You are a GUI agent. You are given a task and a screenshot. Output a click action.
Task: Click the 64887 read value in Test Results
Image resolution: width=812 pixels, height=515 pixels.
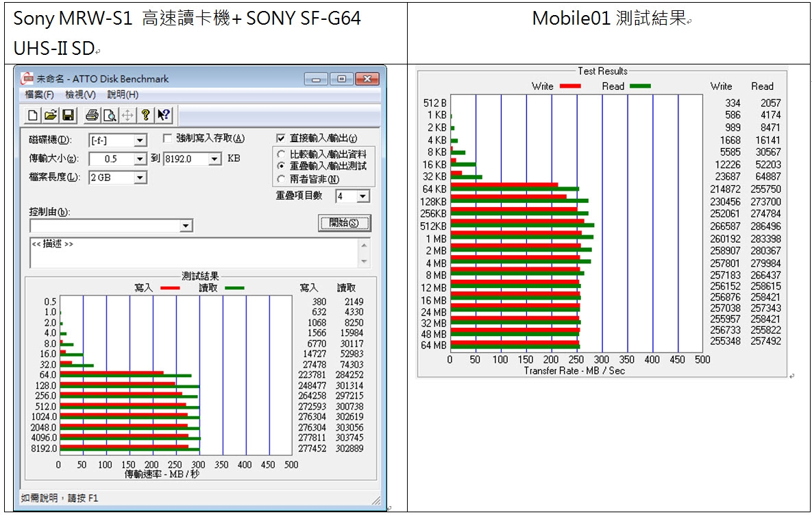(x=768, y=177)
